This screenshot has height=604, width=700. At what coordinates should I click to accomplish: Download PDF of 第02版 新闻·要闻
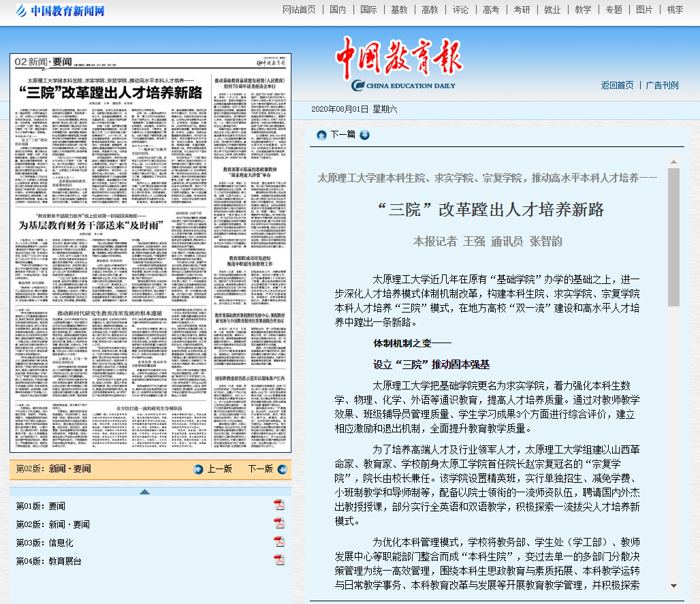[279, 524]
